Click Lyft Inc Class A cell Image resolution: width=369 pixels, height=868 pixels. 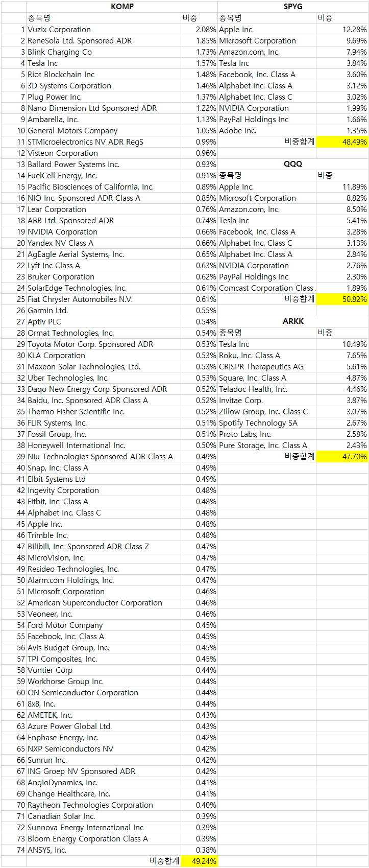coord(104,266)
